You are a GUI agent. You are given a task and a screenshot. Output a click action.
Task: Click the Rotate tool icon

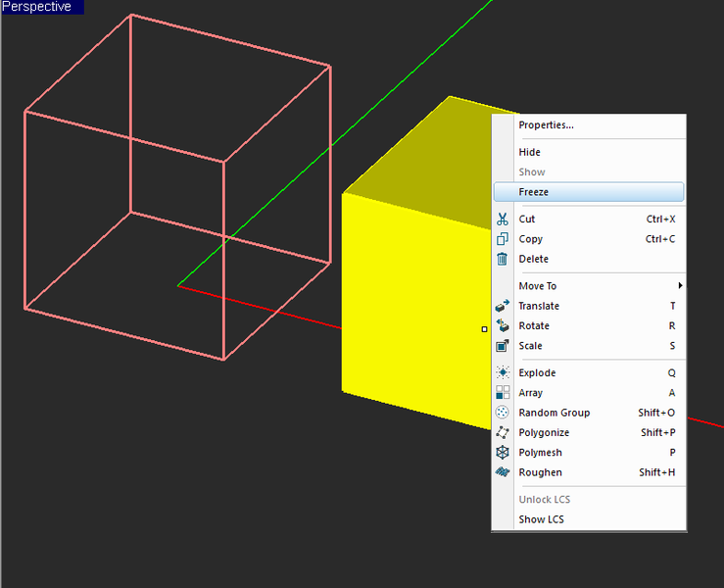coord(503,325)
